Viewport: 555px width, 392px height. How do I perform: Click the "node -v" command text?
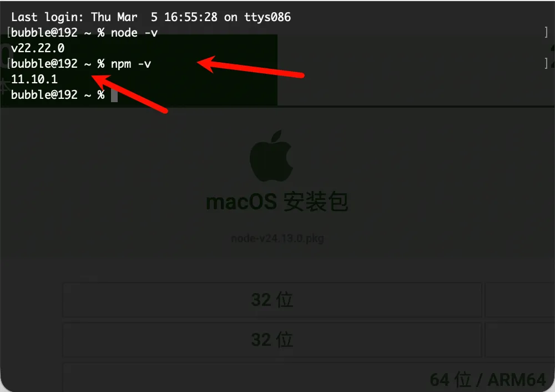pyautogui.click(x=134, y=33)
